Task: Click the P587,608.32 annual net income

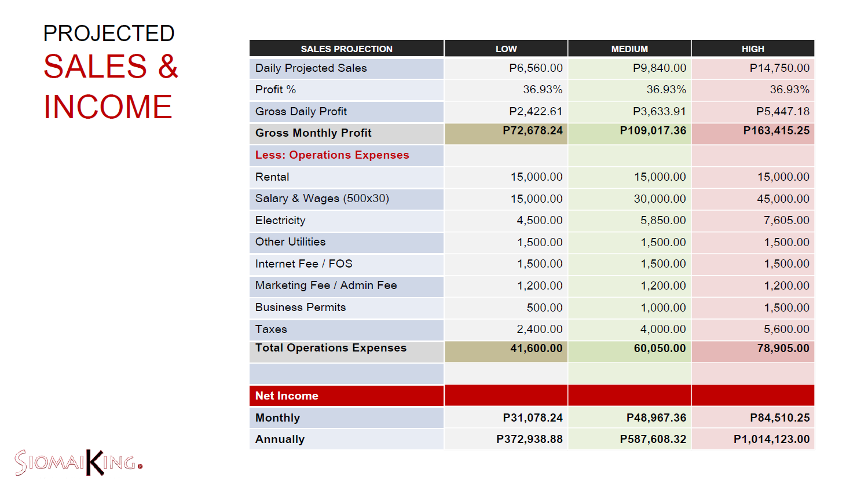Action: [653, 440]
